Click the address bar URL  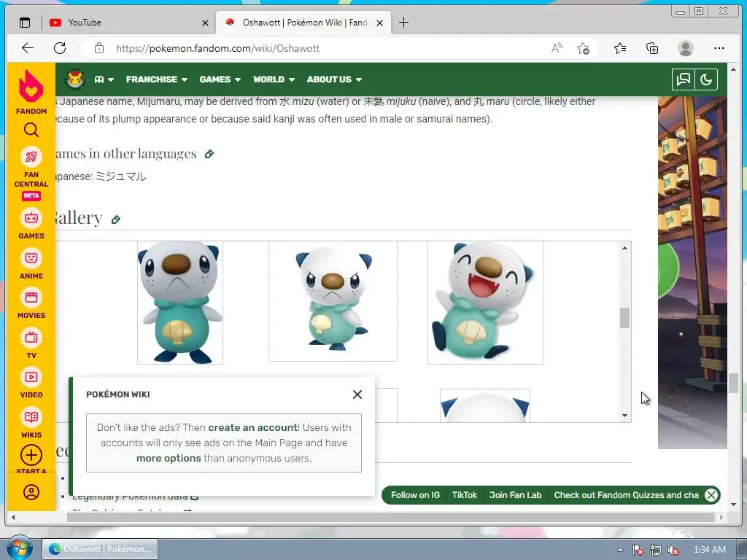(217, 48)
